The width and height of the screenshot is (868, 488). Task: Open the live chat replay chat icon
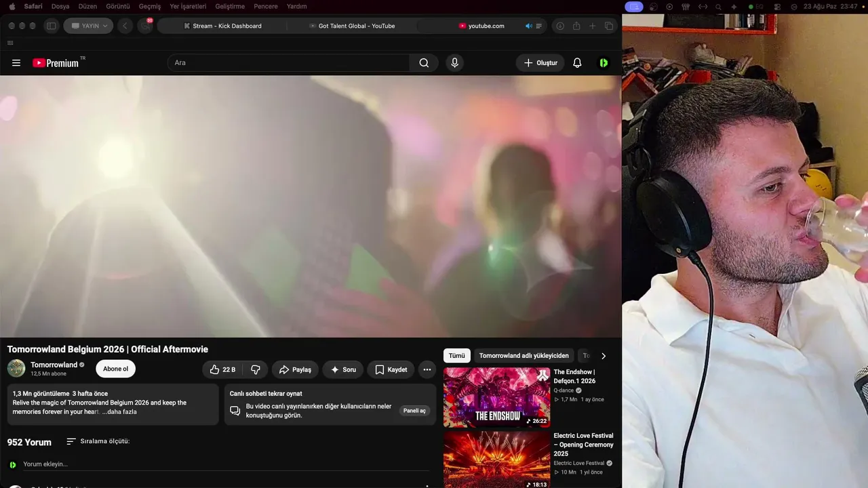[x=235, y=411]
